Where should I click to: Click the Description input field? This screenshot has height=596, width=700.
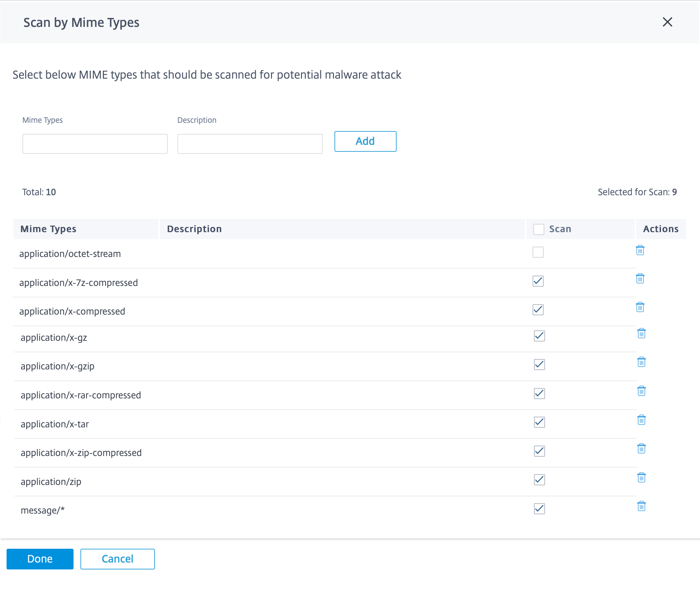click(x=249, y=143)
